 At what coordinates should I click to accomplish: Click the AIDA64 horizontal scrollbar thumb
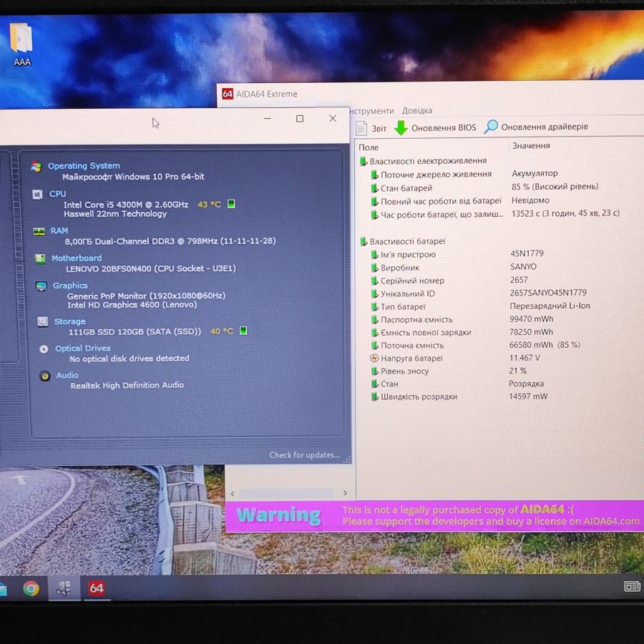pos(286,493)
